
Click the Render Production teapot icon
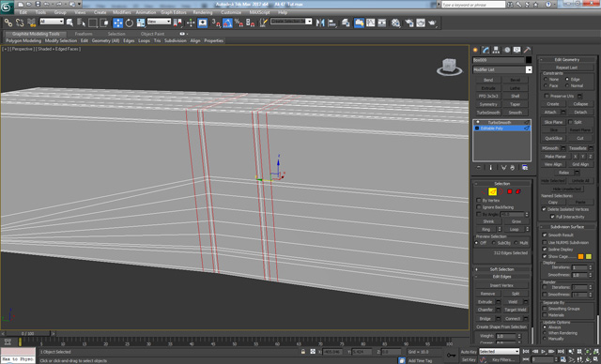coord(433,23)
